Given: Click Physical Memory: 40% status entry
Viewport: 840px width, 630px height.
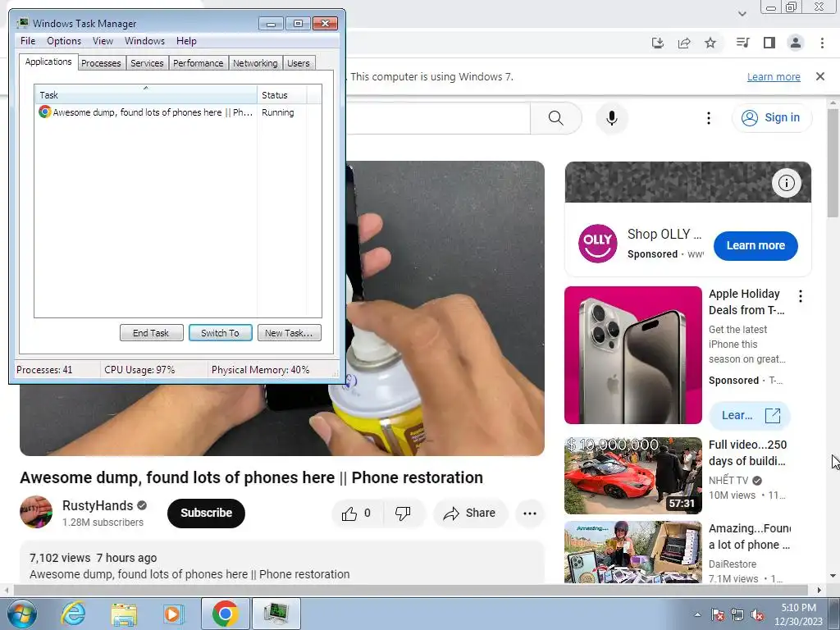Looking at the screenshot, I should coord(260,370).
